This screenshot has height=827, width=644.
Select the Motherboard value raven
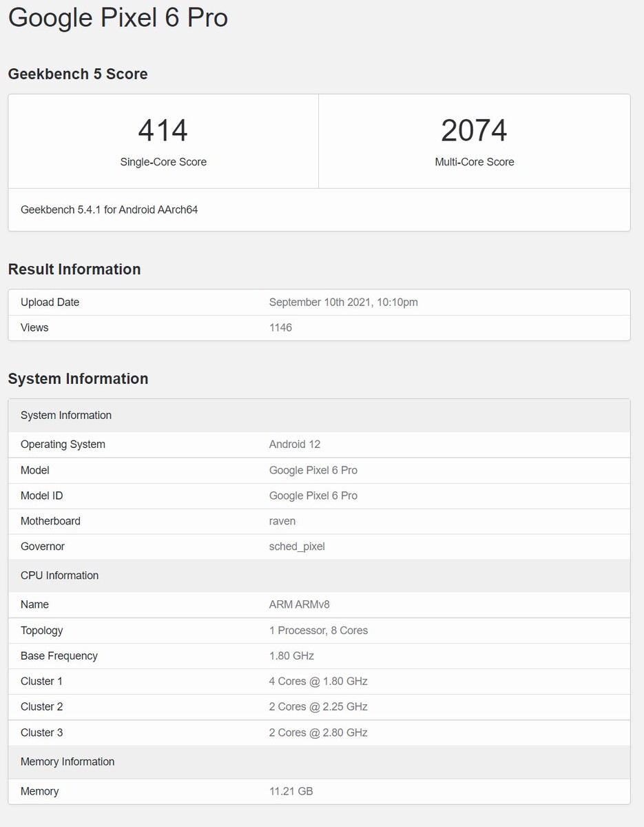282,521
